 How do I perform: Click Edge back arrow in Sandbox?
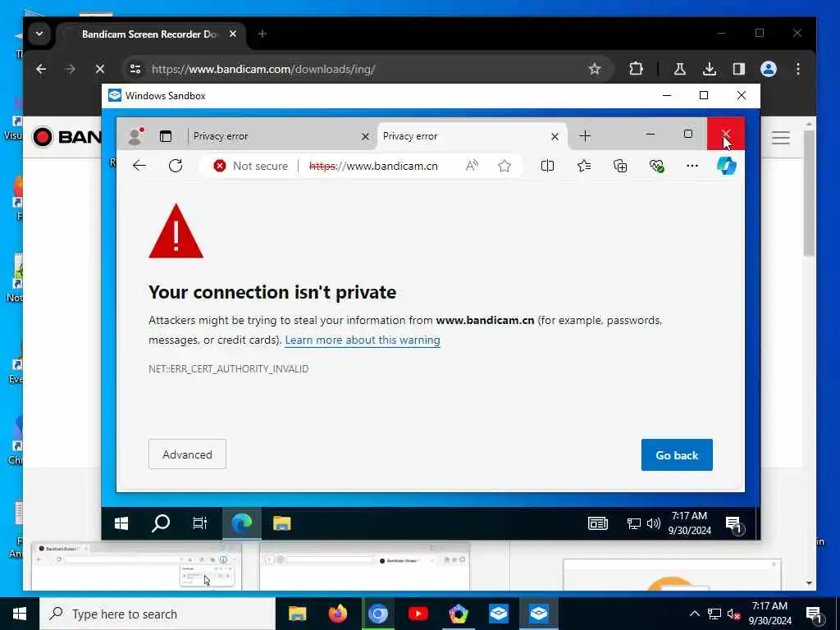pyautogui.click(x=139, y=166)
